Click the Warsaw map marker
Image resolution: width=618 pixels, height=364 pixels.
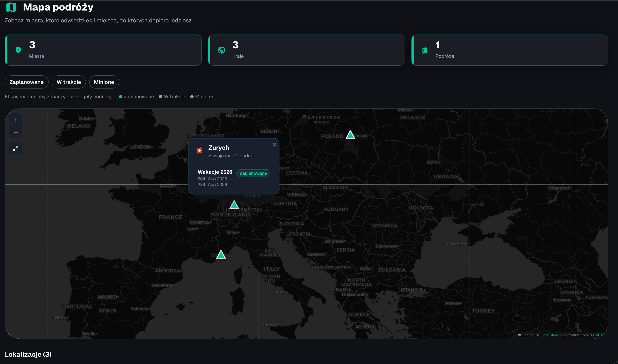(x=350, y=135)
